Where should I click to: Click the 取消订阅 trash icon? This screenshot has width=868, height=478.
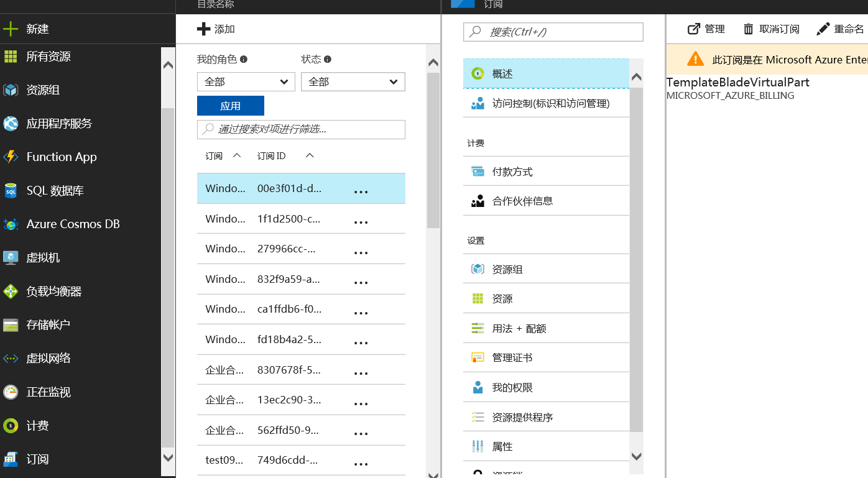(x=749, y=29)
